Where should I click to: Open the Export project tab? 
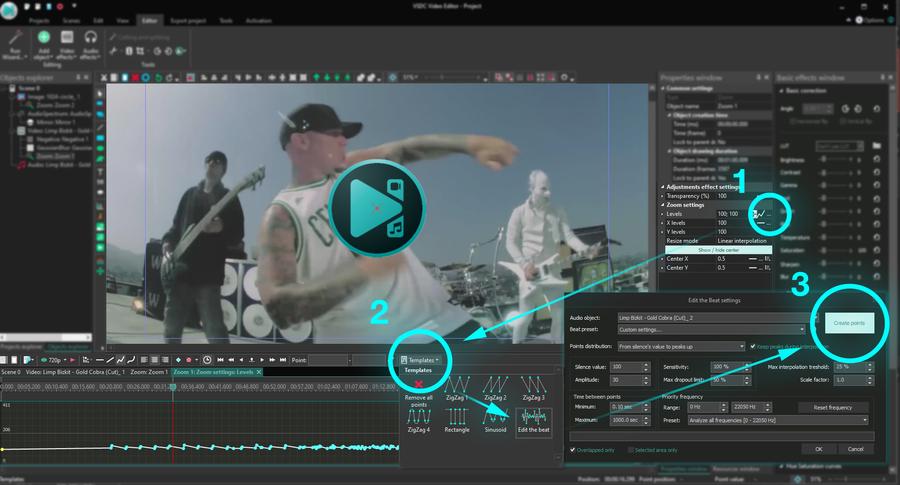pyautogui.click(x=188, y=21)
